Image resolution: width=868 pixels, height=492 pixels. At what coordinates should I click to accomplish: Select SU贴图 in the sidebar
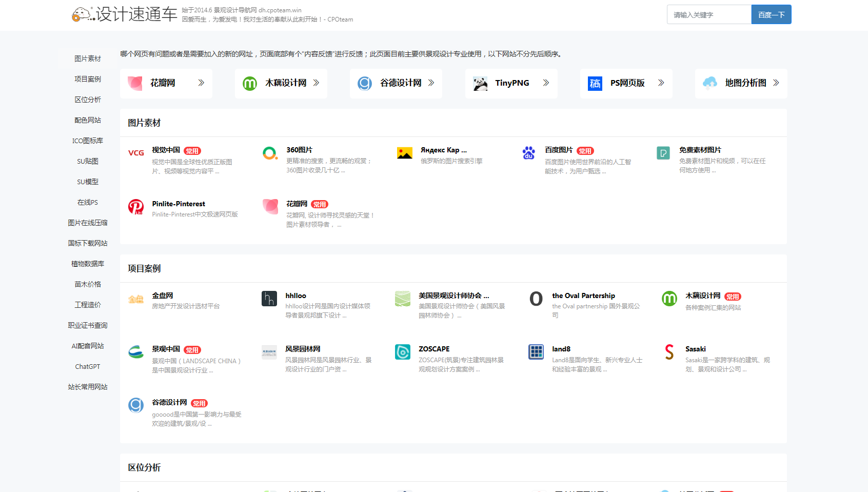coord(88,161)
